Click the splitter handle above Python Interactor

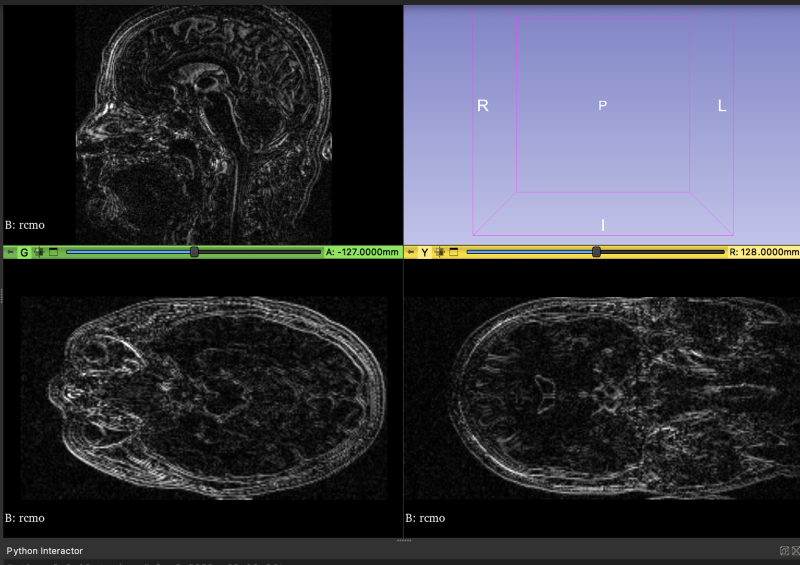point(404,540)
